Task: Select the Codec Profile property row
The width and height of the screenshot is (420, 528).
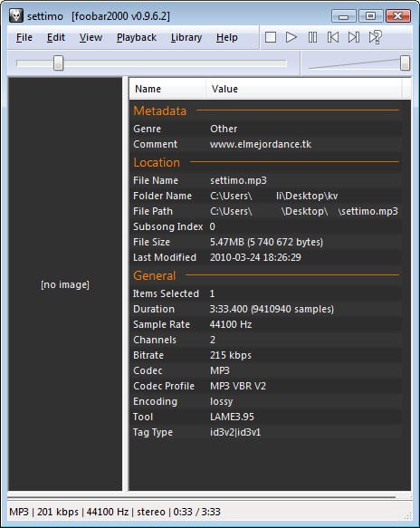Action: point(266,386)
